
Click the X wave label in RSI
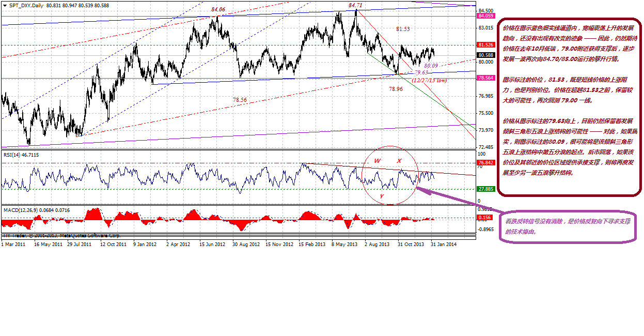click(x=399, y=161)
